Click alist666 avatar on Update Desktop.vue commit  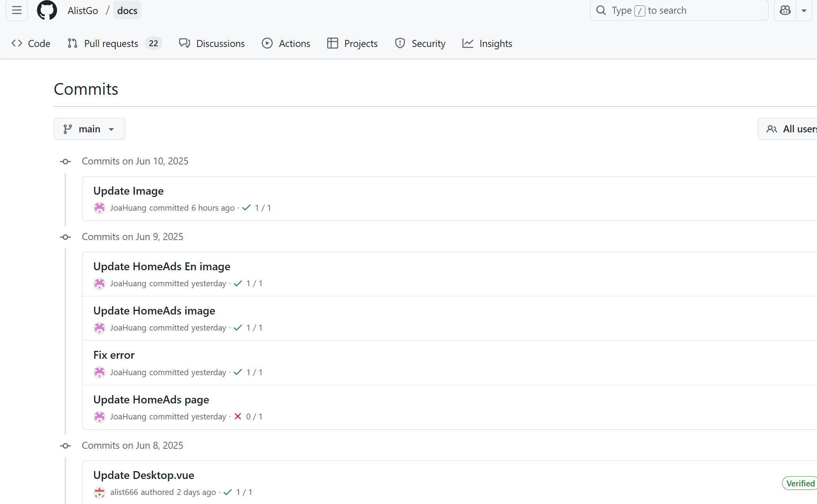[x=100, y=492]
